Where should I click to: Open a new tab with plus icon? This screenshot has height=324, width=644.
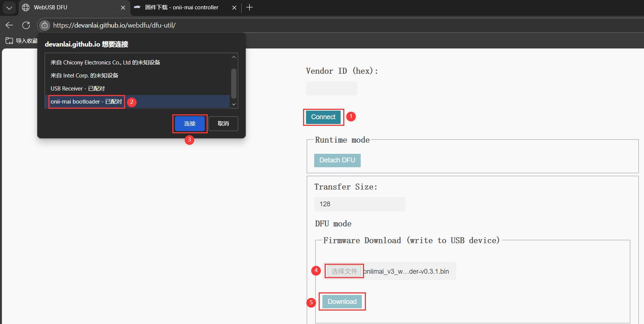tap(249, 7)
